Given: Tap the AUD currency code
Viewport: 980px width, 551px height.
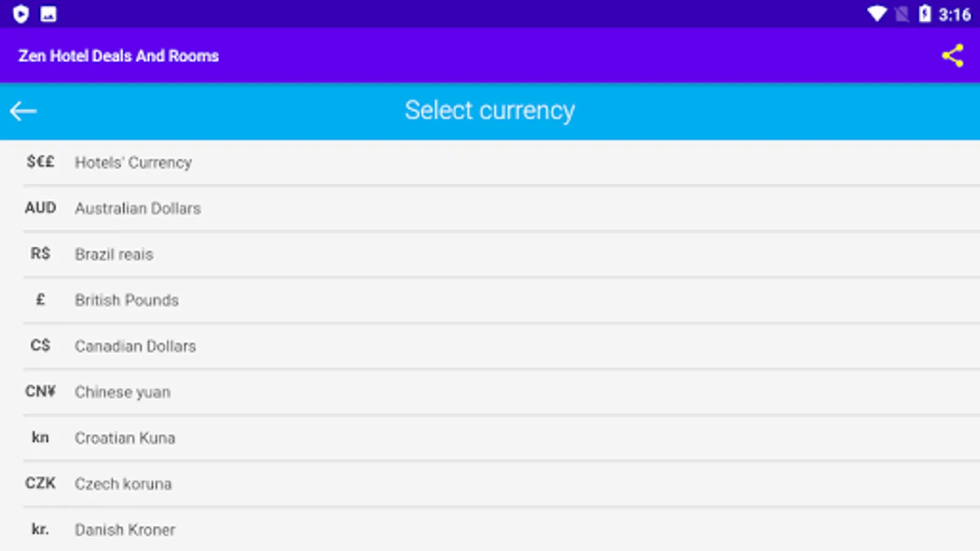Looking at the screenshot, I should click(40, 208).
